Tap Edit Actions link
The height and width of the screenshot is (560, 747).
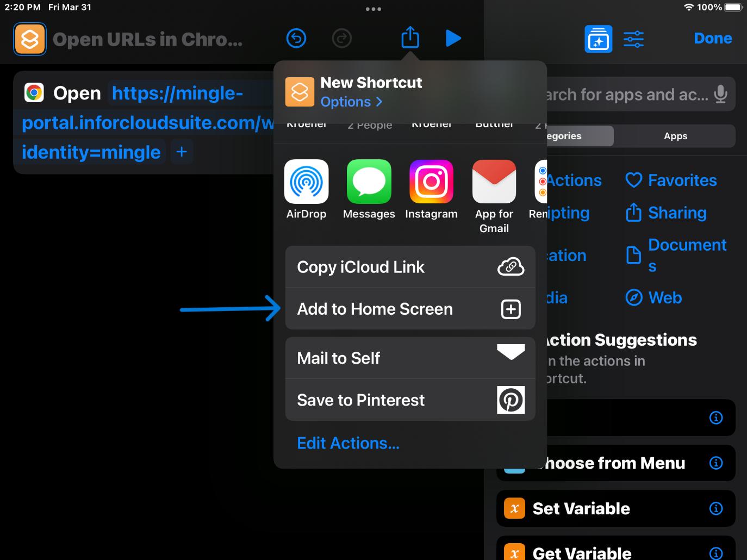pos(348,443)
